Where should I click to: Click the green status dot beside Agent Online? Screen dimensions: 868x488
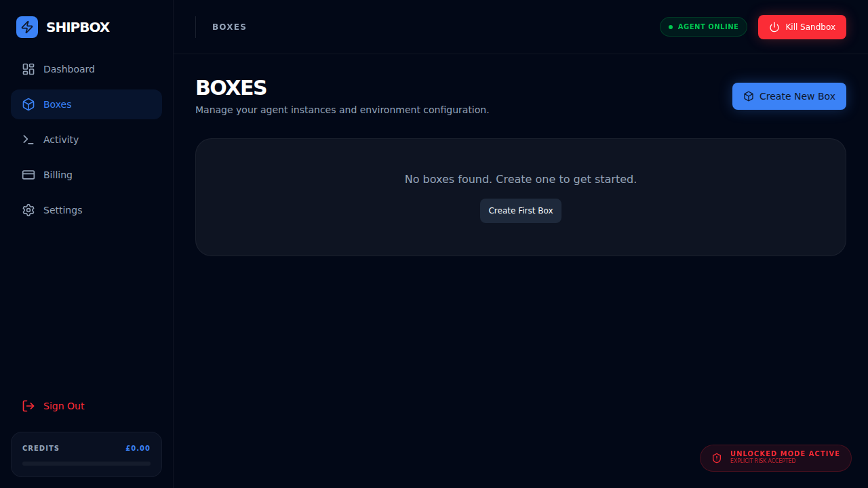click(671, 26)
